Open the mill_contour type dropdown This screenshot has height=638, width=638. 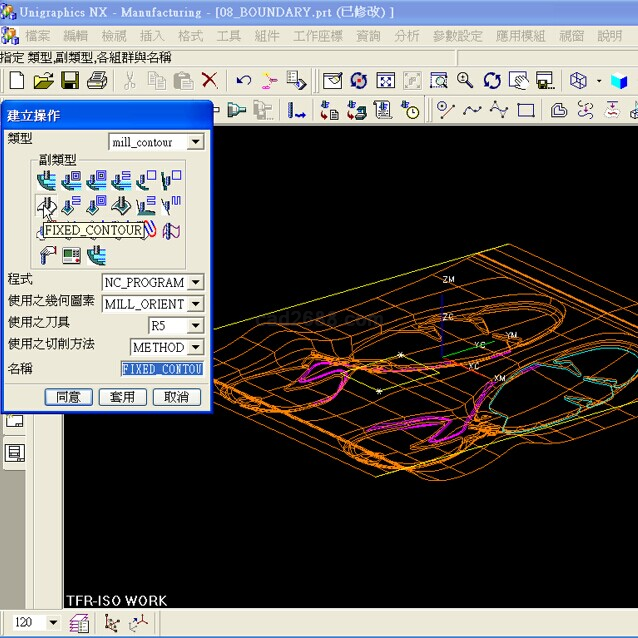coord(196,142)
